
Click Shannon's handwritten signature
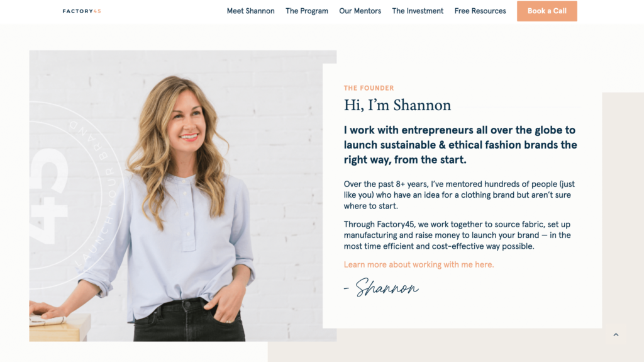pyautogui.click(x=381, y=286)
